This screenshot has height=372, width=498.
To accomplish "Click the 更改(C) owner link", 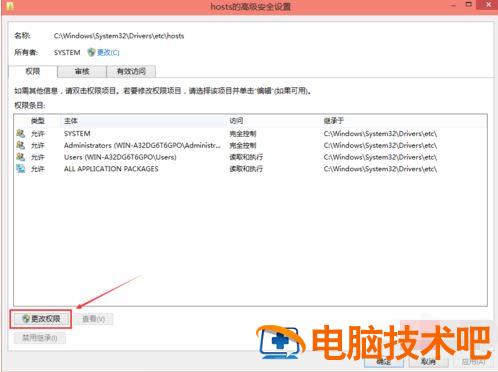I will point(108,52).
